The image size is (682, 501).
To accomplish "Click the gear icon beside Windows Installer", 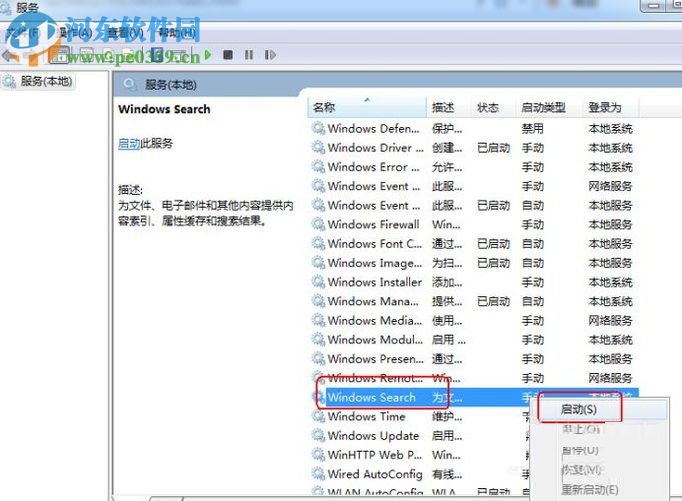I will pyautogui.click(x=318, y=282).
